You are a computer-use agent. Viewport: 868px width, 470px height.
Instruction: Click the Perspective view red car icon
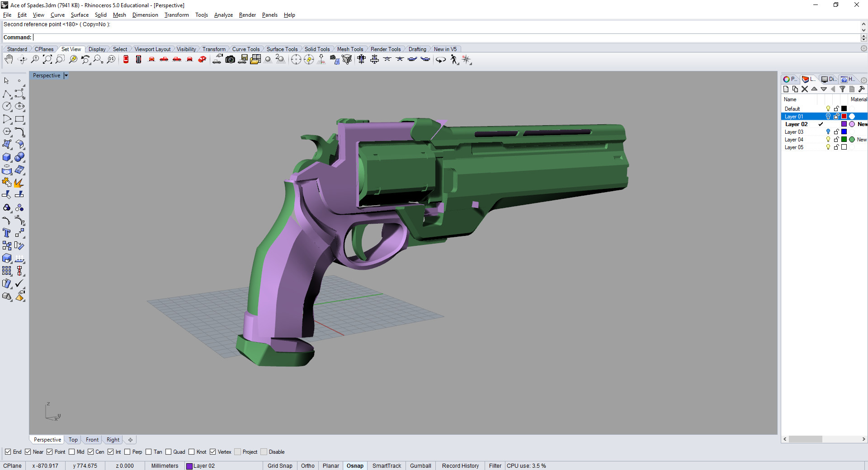point(202,59)
